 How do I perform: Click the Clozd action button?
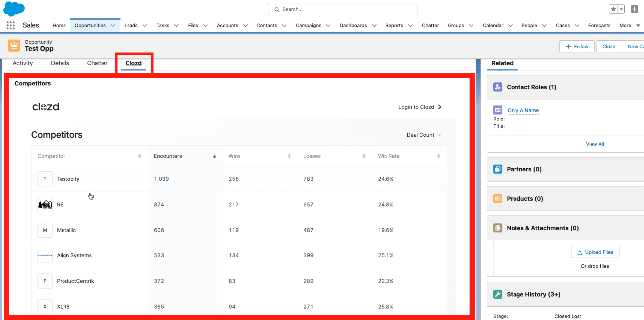[609, 46]
